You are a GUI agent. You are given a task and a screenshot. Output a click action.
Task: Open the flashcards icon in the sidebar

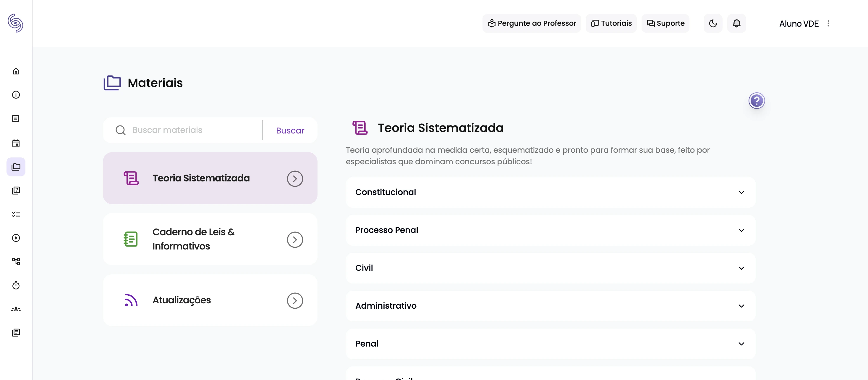coord(16,191)
